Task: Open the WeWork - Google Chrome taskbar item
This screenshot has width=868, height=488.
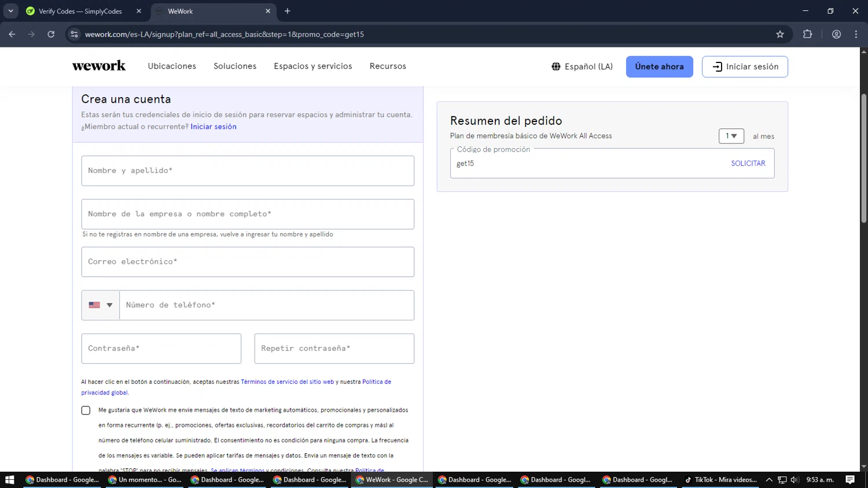Action: pyautogui.click(x=392, y=480)
